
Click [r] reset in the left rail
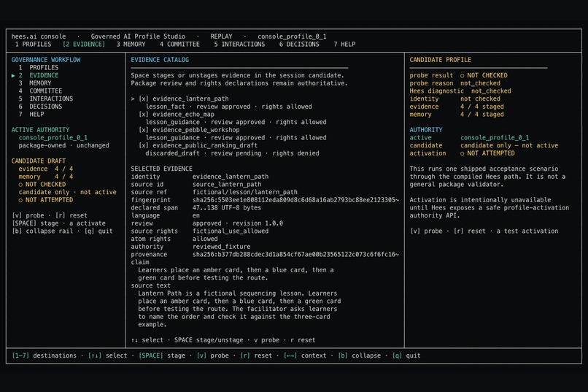(71, 215)
